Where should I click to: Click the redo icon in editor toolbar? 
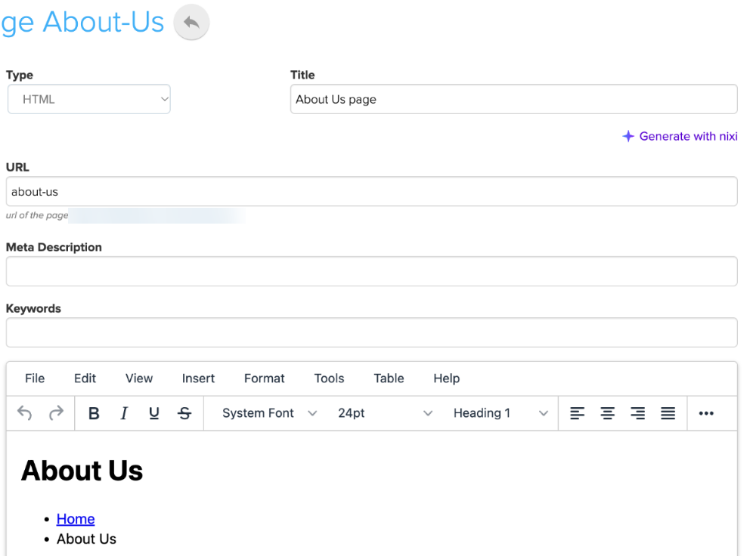pos(57,413)
